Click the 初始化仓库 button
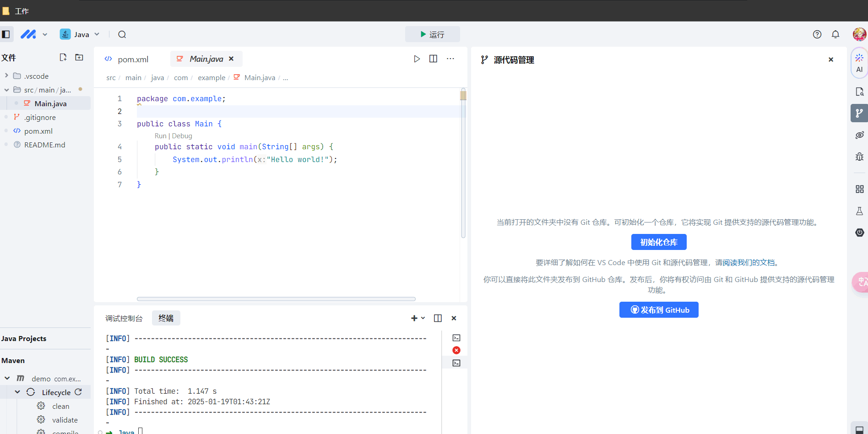The image size is (868, 434). tap(659, 242)
